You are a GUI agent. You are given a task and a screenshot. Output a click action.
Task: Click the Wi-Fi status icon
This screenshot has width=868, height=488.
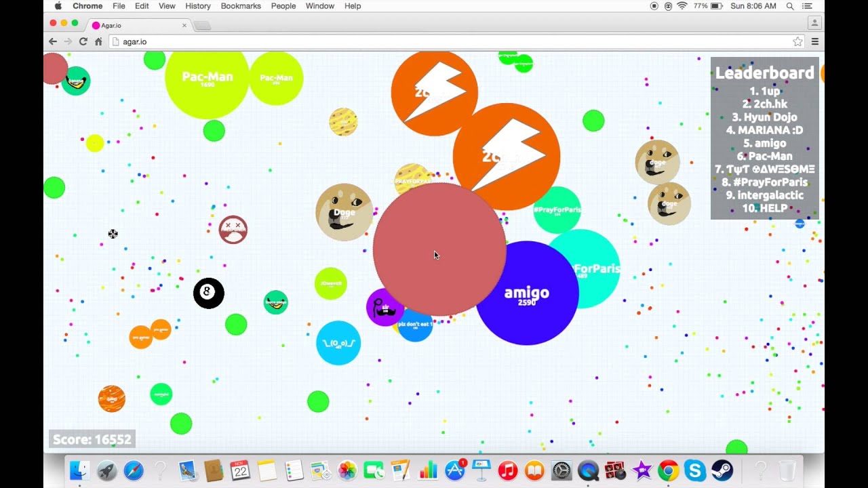click(682, 6)
